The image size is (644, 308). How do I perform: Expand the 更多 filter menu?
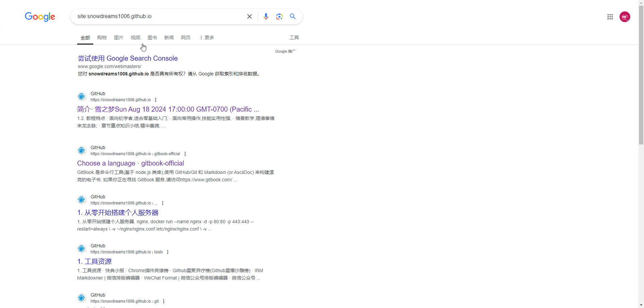tap(207, 38)
